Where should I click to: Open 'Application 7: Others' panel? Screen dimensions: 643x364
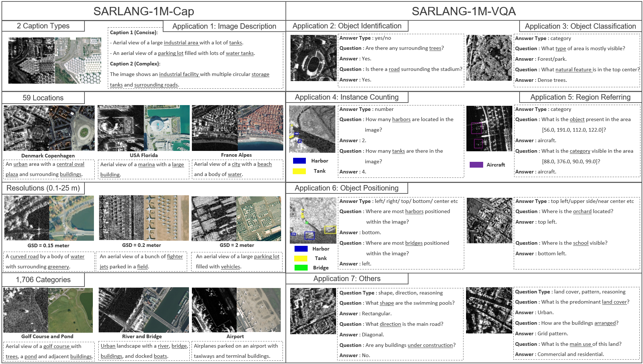347,279
